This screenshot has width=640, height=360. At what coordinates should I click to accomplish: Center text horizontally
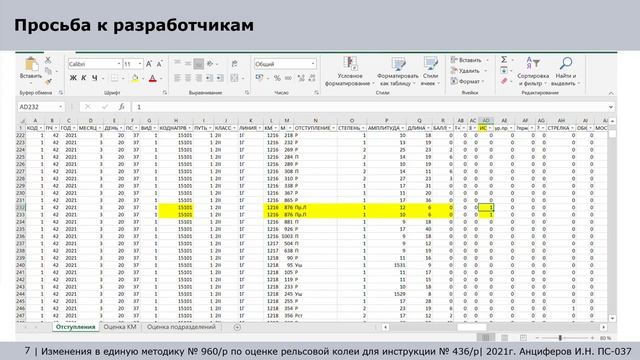[188, 78]
